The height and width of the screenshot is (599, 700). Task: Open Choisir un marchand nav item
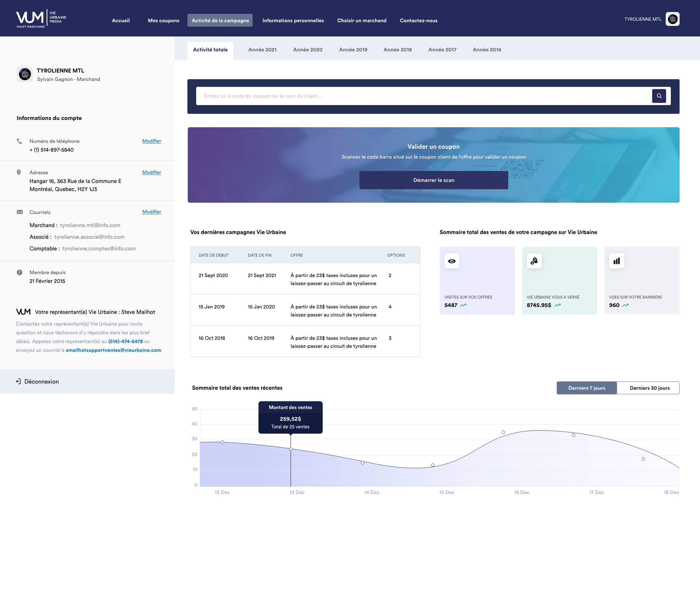362,20
